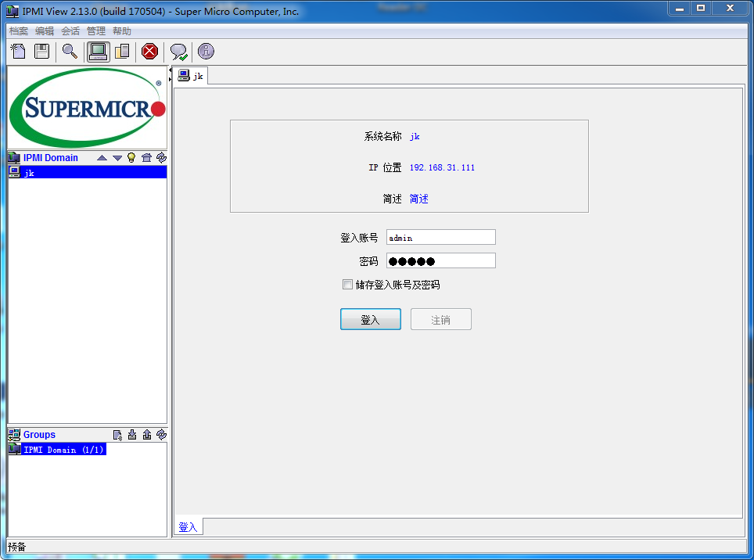Click the move-down arrow in IPMI Domain panel

click(x=117, y=157)
